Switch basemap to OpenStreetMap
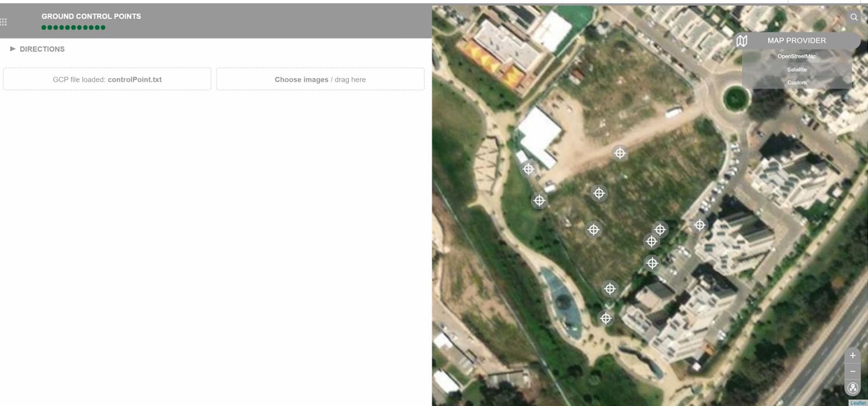This screenshot has width=868, height=406. tap(796, 56)
